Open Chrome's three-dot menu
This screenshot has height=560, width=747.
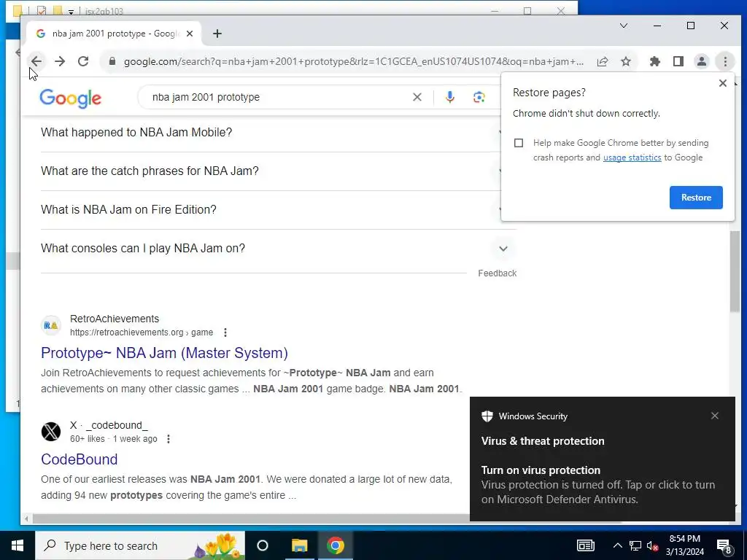(725, 61)
